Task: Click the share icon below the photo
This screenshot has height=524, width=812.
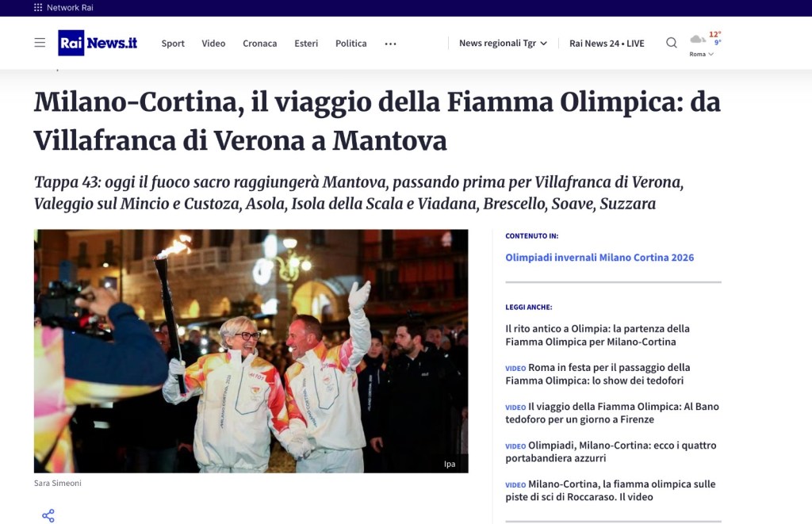Action: coord(48,515)
